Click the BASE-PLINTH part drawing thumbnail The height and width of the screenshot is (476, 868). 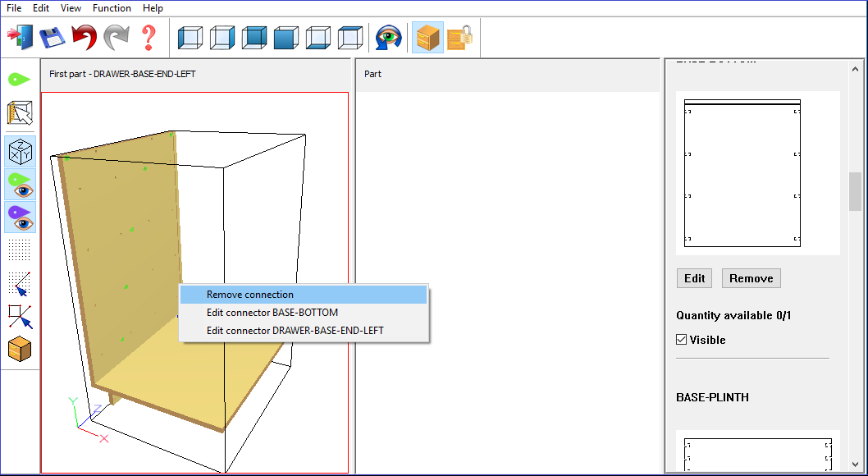point(758,453)
